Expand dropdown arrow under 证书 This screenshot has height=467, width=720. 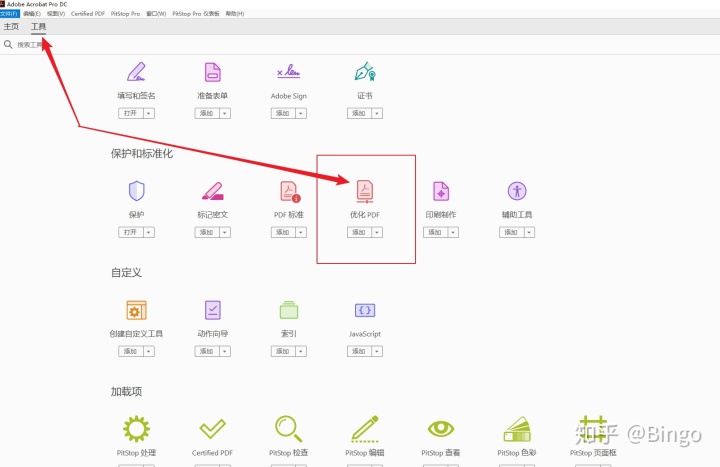tap(377, 113)
